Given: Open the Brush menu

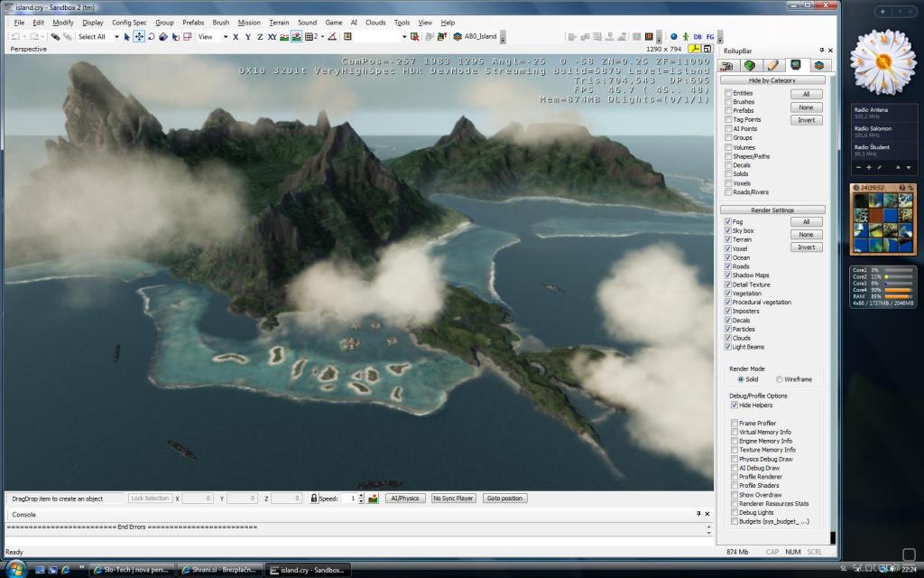Looking at the screenshot, I should [x=220, y=23].
